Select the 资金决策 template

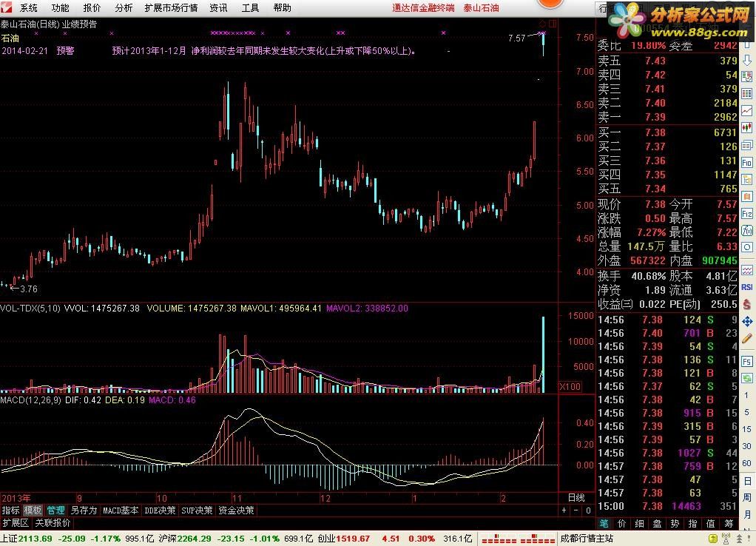coord(236,510)
